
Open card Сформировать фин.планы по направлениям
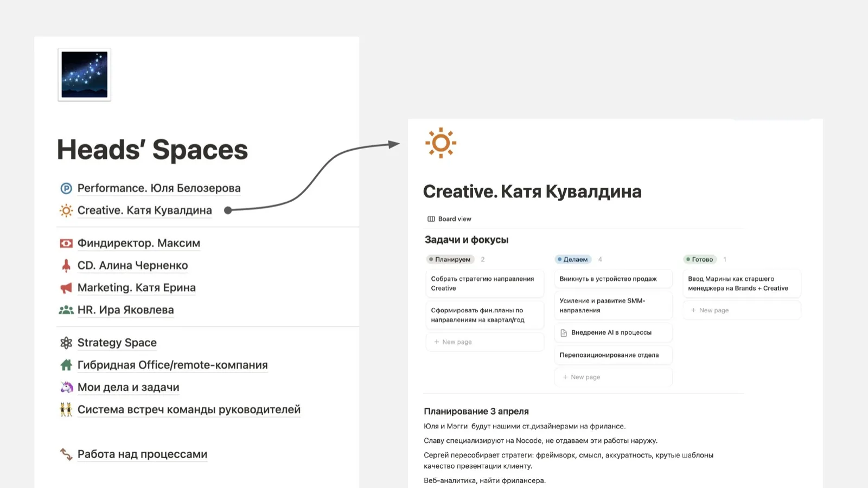coord(485,315)
